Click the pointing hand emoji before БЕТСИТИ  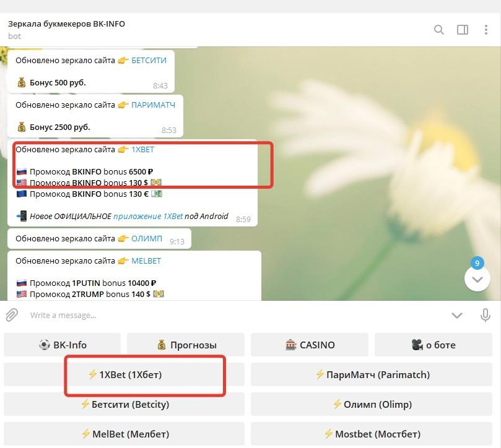[123, 61]
